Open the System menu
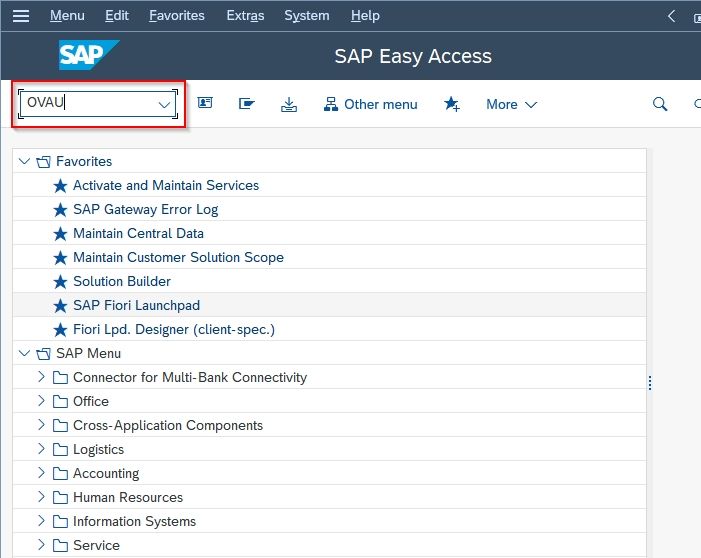 [x=307, y=16]
